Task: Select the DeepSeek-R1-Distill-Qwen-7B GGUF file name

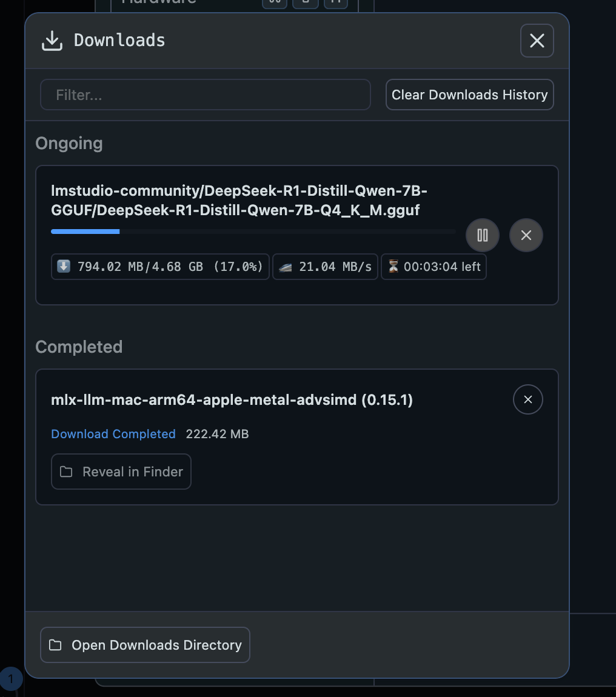Action: pyautogui.click(x=239, y=201)
